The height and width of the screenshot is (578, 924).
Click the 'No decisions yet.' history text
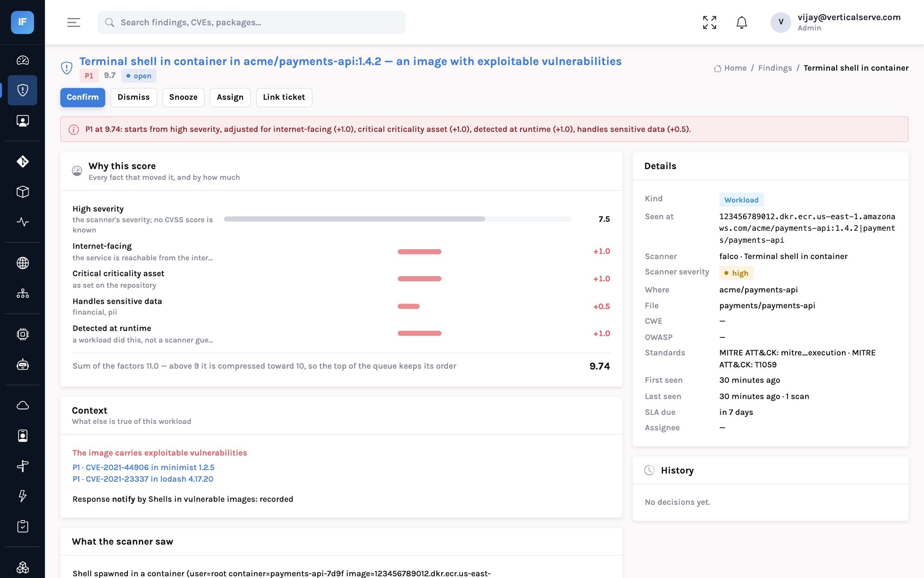(x=677, y=502)
